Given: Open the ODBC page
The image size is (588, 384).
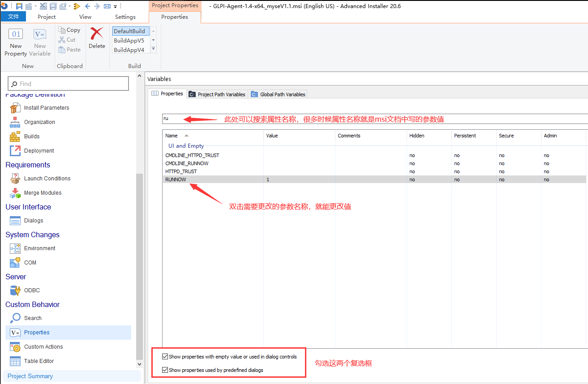Looking at the screenshot, I should (x=32, y=290).
